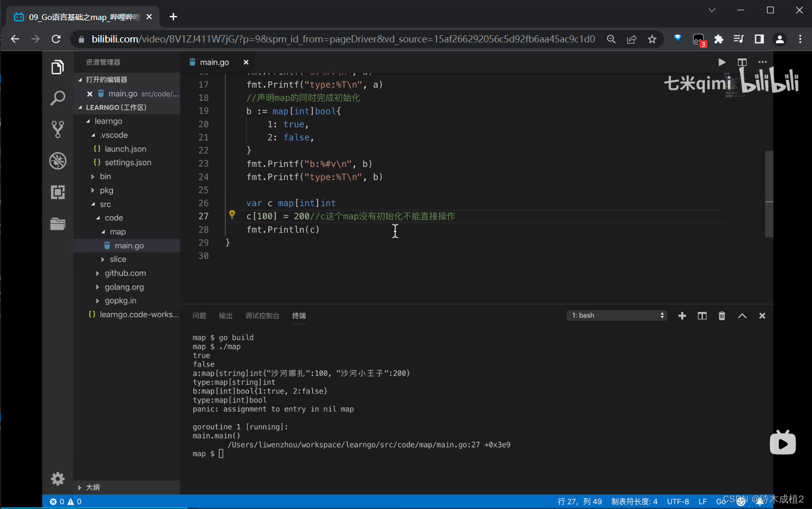Click the bilibili floating play icon
This screenshot has height=509, width=812.
pos(783,443)
